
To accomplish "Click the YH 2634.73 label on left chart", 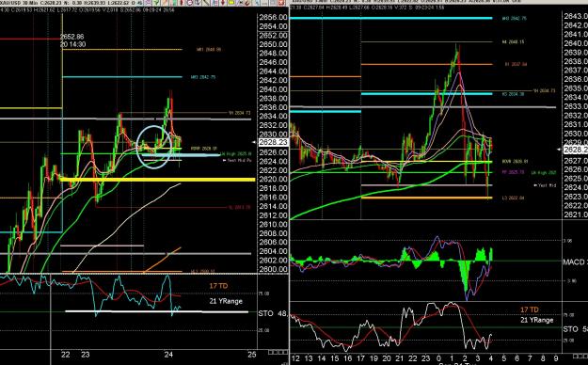I will 240,113.
